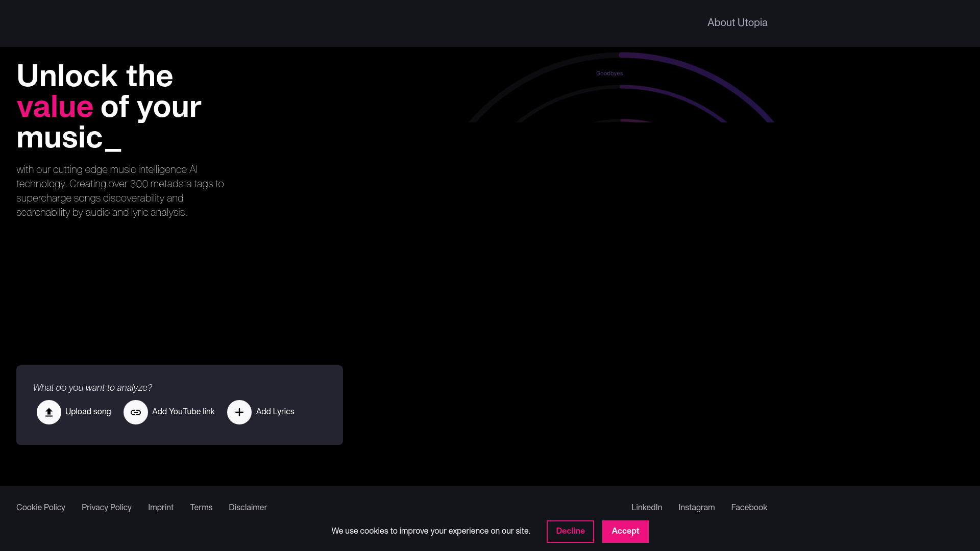Open the Disclaimer link

coord(248,507)
